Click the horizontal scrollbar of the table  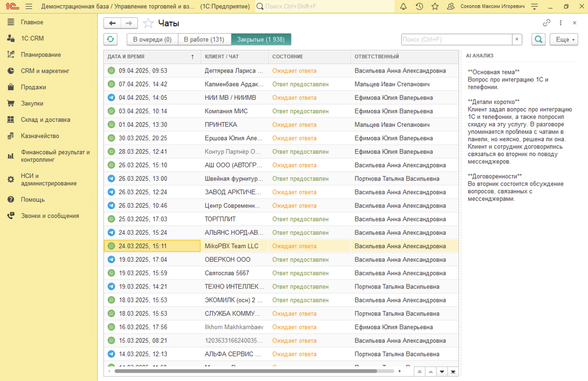245,371
